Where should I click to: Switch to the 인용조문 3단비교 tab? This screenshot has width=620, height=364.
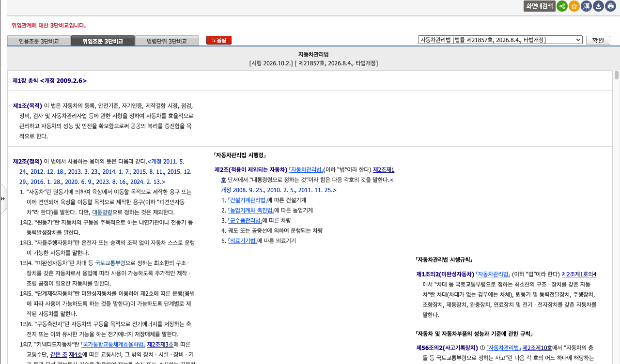(x=39, y=41)
